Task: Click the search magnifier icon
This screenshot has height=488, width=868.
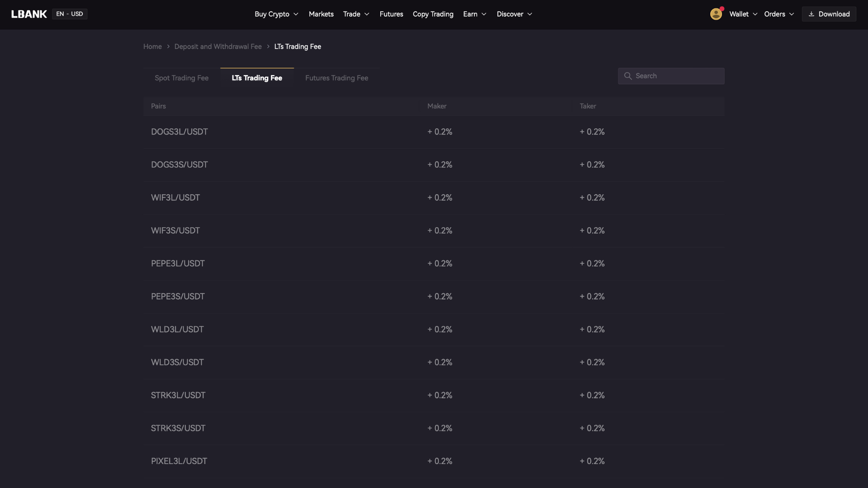Action: [x=628, y=76]
